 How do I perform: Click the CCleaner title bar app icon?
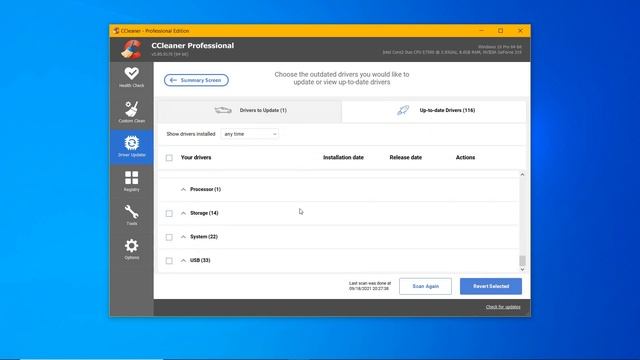[116, 31]
